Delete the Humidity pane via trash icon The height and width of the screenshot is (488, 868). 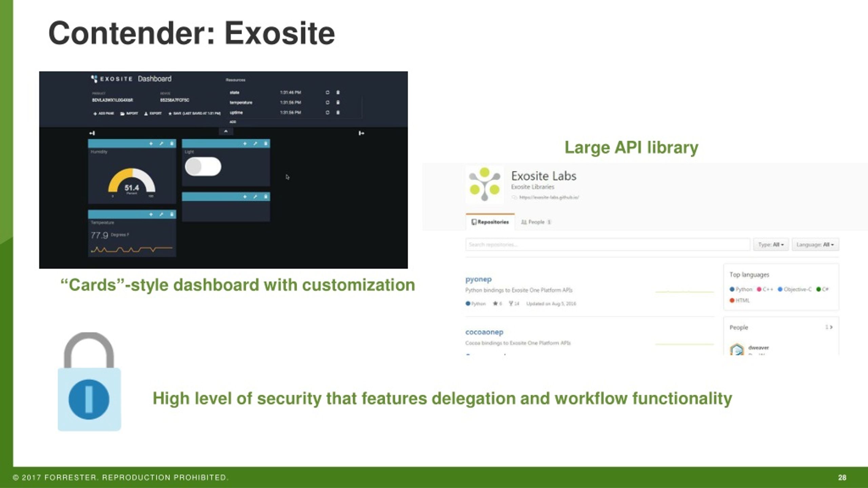pos(172,144)
